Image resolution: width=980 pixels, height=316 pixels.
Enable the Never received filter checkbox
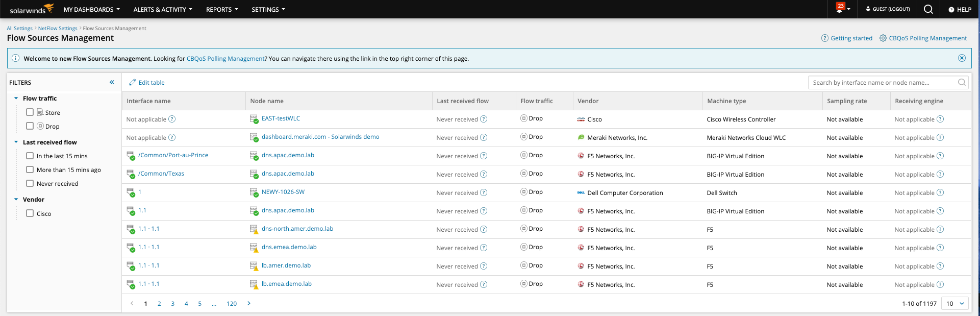tap(30, 183)
